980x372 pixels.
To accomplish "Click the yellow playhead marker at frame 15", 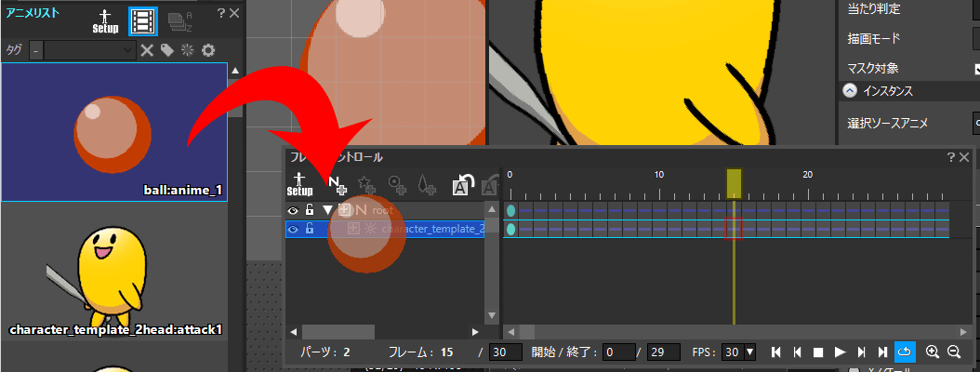I will click(x=734, y=183).
